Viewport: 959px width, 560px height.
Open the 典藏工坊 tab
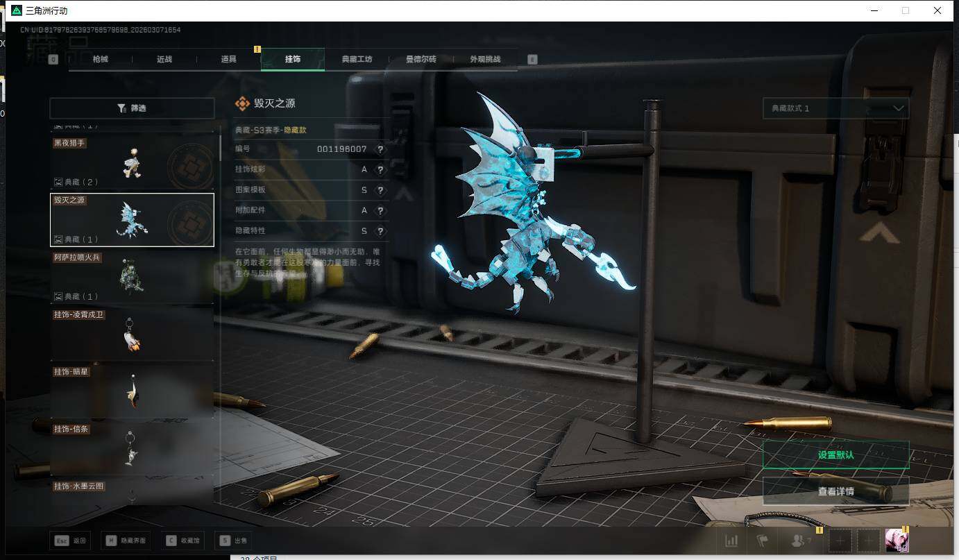coord(357,60)
